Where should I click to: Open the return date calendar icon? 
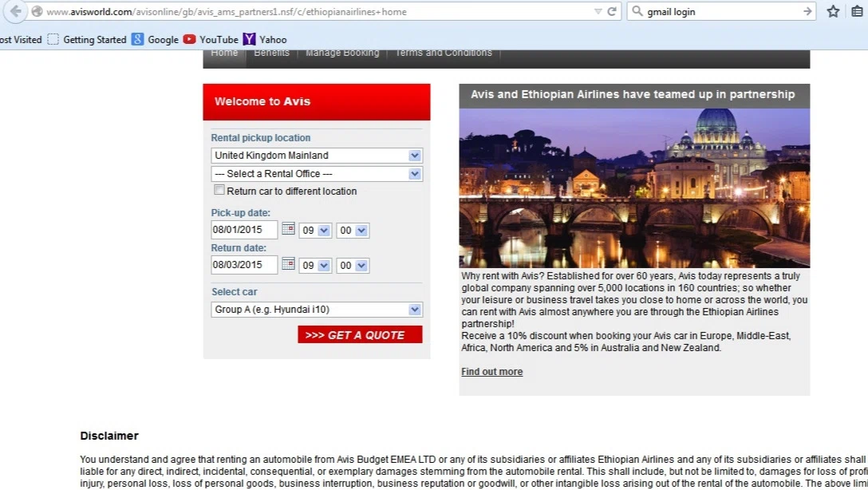288,263
